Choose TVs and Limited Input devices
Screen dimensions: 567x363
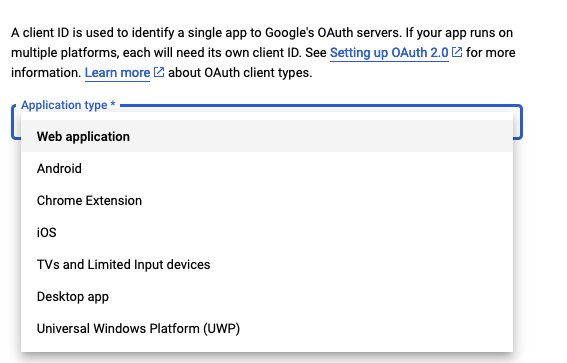click(267, 264)
